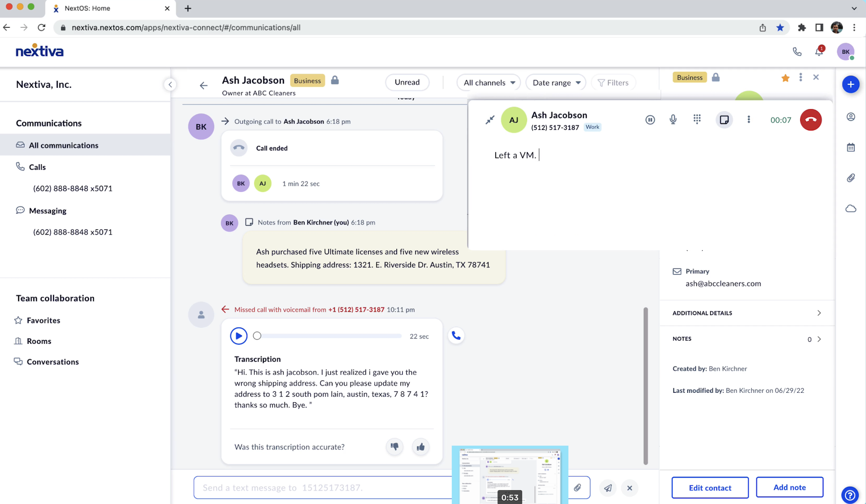Click the conversation scrollbar
Image resolution: width=866 pixels, height=504 pixels.
click(645, 386)
